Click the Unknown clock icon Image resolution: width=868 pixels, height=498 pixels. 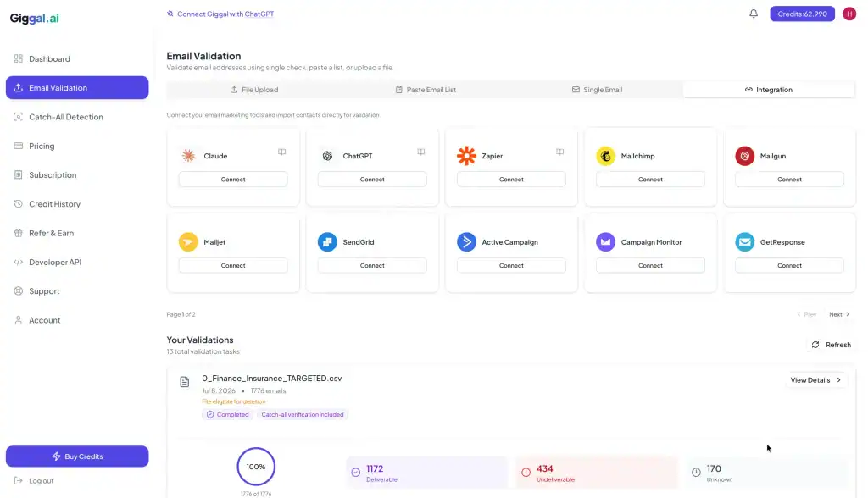pos(696,473)
